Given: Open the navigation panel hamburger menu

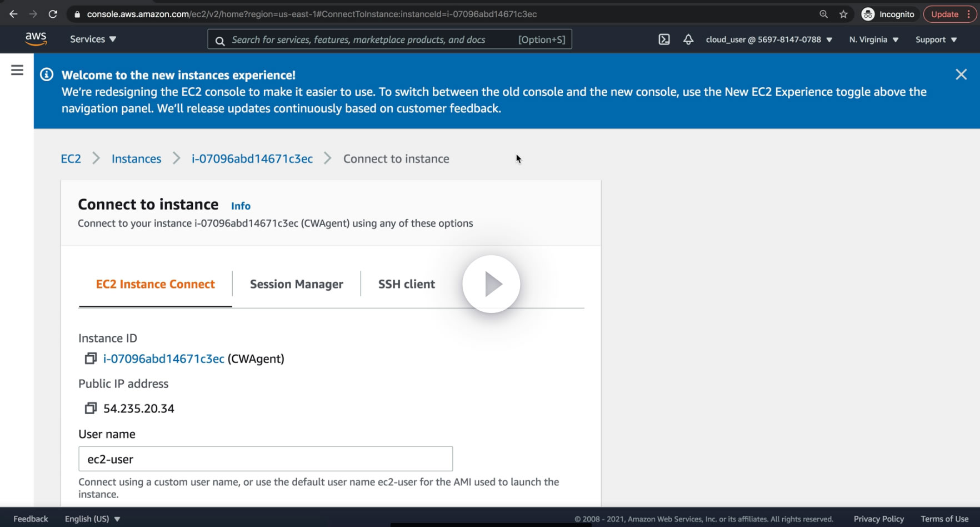Looking at the screenshot, I should click(17, 70).
